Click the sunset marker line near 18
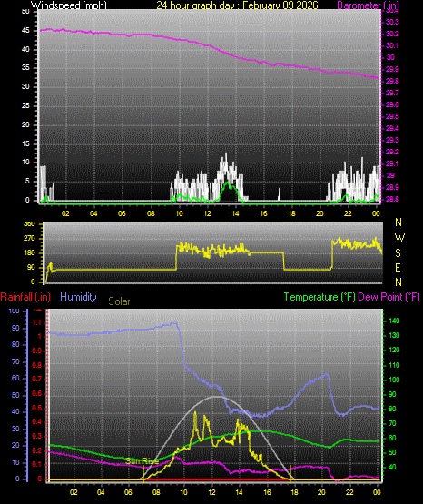The width and height of the screenshot is (423, 504). pyautogui.click(x=290, y=473)
